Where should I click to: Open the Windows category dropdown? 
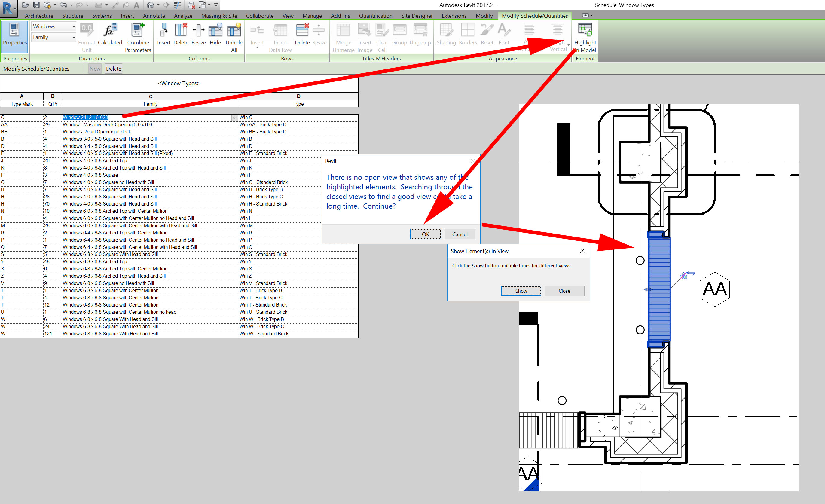pos(73,26)
